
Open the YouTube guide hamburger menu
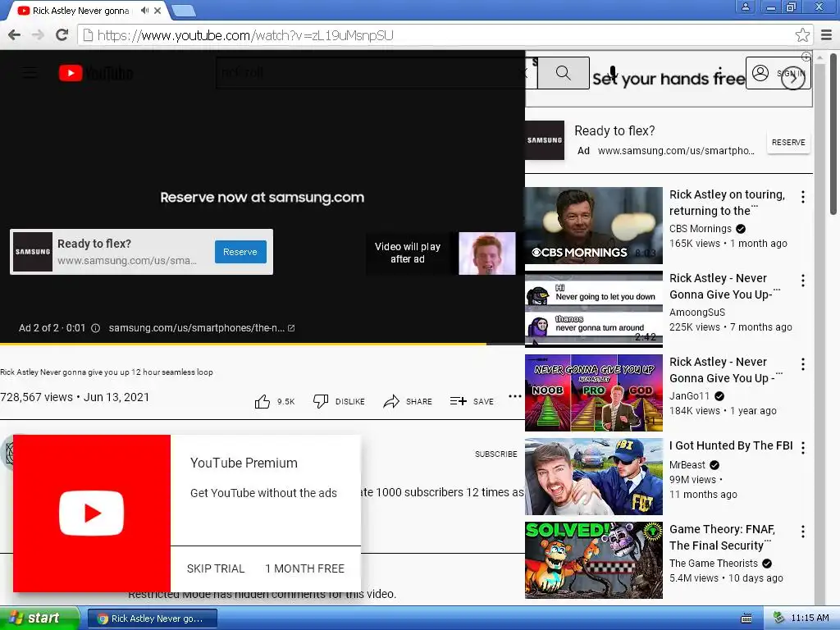[x=30, y=73]
